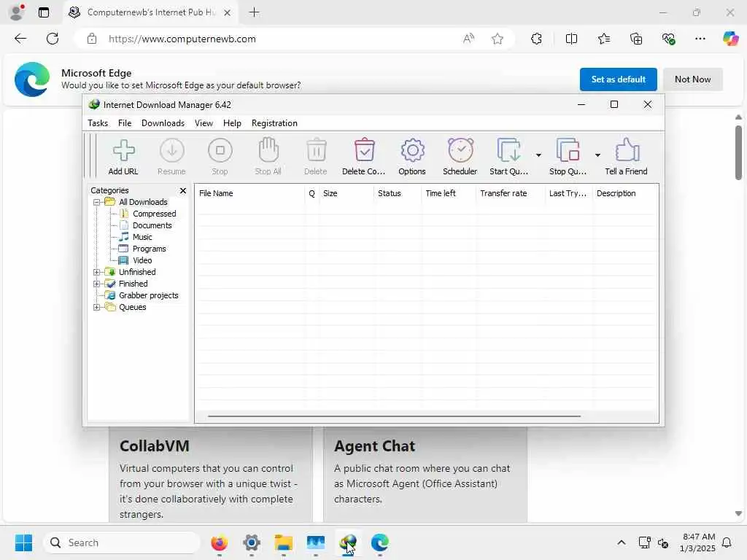The image size is (747, 560).
Task: Open Copilot icon in Edge
Action: [730, 39]
